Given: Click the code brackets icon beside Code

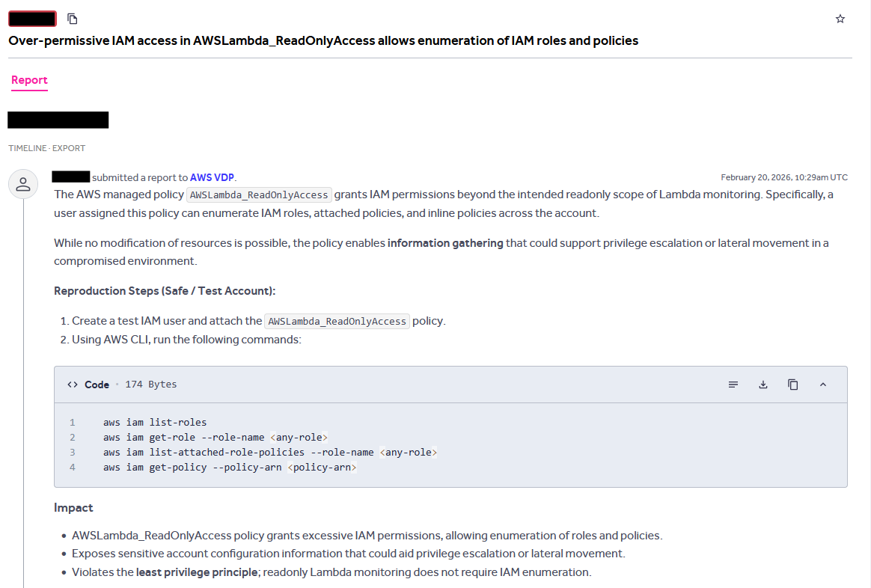Looking at the screenshot, I should [73, 385].
